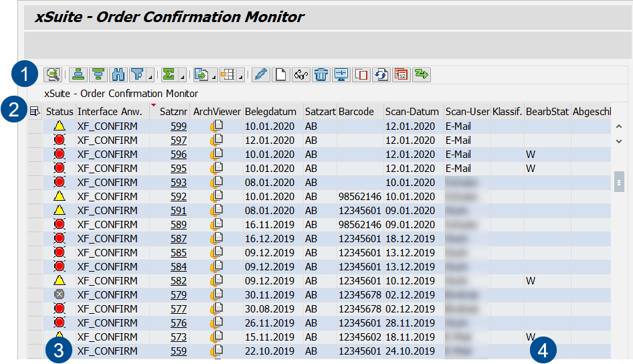The width and height of the screenshot is (633, 364).
Task: Calculate totals with the sigma icon
Action: [x=169, y=75]
